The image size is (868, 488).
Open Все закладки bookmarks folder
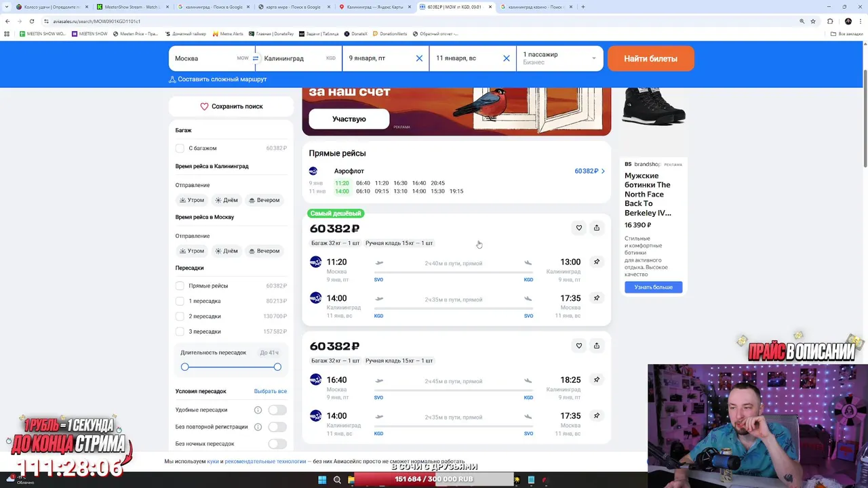pos(846,34)
